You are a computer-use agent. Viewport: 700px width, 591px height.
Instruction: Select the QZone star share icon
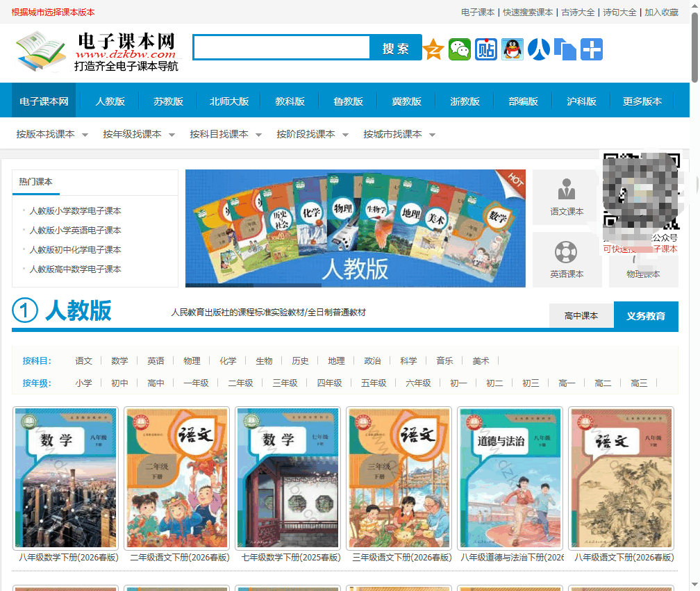click(x=433, y=49)
